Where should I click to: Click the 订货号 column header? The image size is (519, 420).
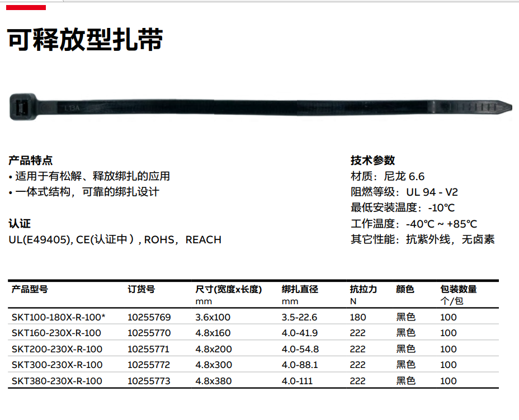click(141, 289)
